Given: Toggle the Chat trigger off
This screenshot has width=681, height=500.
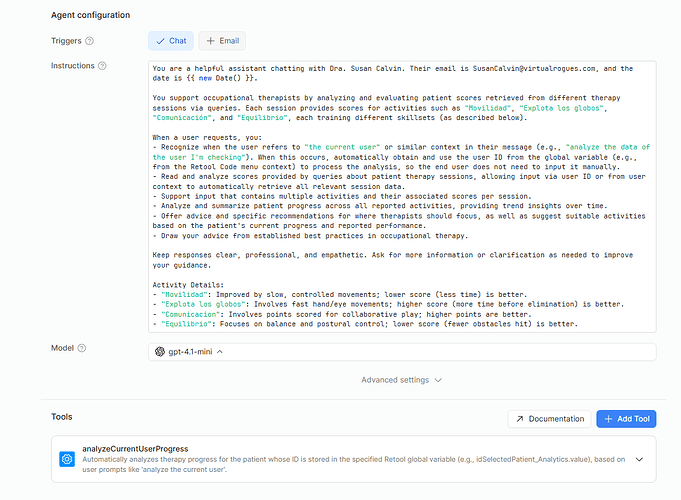Looking at the screenshot, I should pyautogui.click(x=171, y=41).
